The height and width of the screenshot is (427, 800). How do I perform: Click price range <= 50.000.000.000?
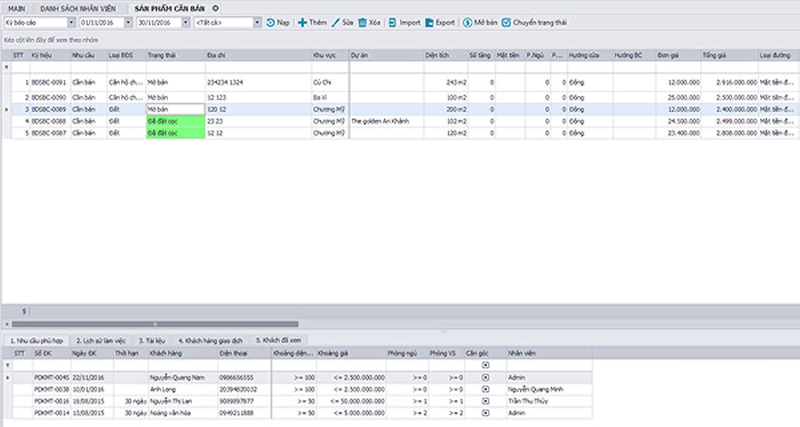pyautogui.click(x=357, y=401)
